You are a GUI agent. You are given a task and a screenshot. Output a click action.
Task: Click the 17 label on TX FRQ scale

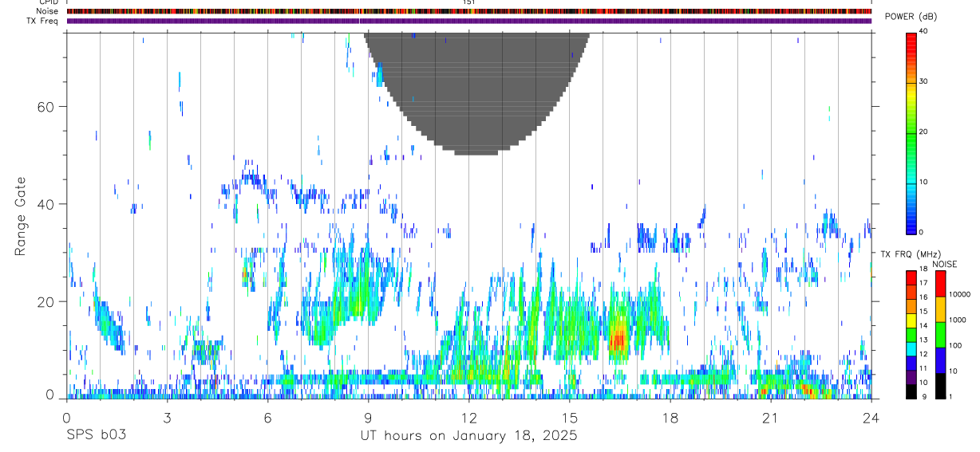pyautogui.click(x=923, y=283)
